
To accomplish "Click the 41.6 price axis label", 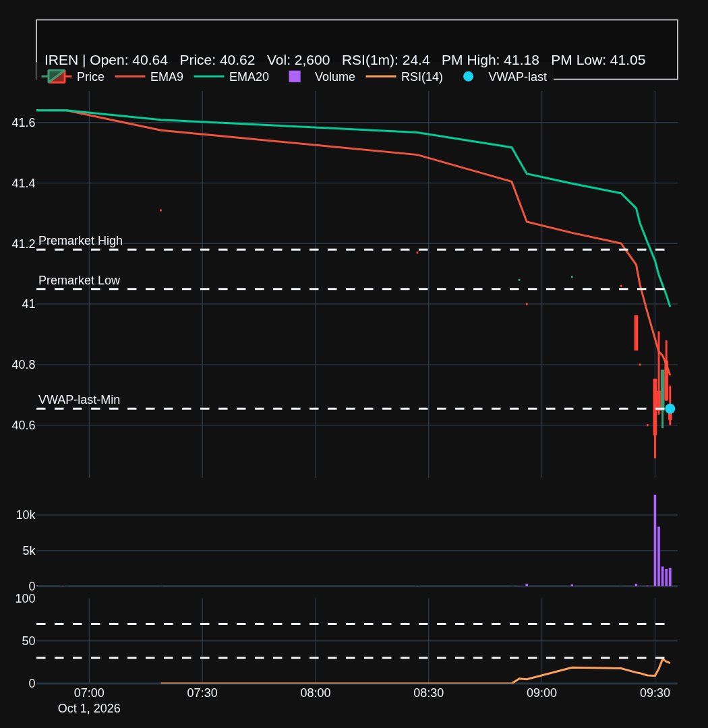I will tap(23, 123).
